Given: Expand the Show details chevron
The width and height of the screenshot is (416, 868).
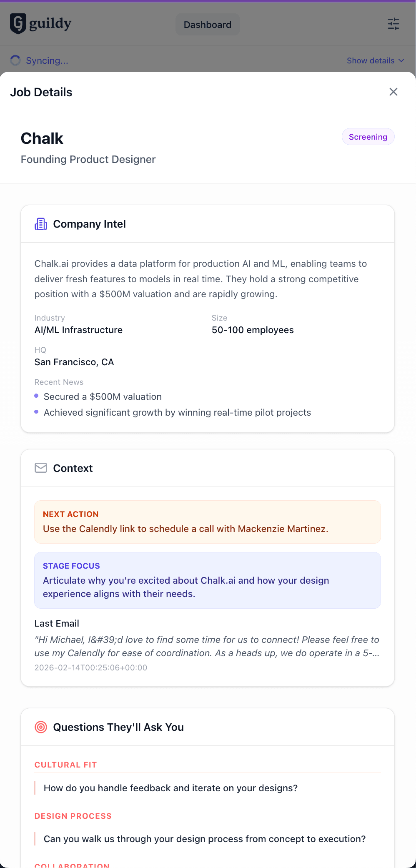Looking at the screenshot, I should click(x=401, y=60).
